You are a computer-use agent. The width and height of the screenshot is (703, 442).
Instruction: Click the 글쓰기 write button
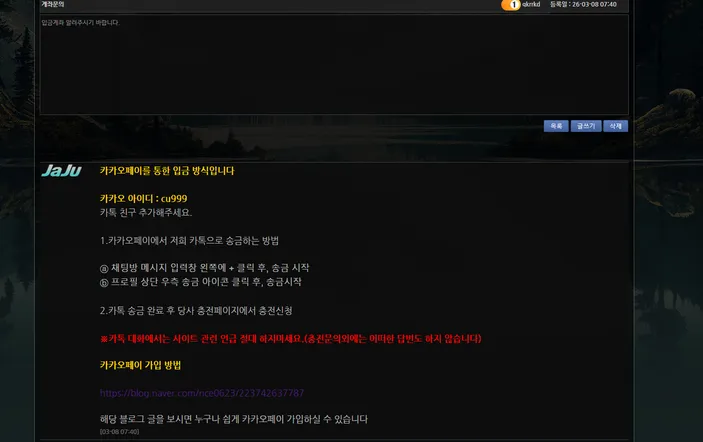[x=586, y=126]
